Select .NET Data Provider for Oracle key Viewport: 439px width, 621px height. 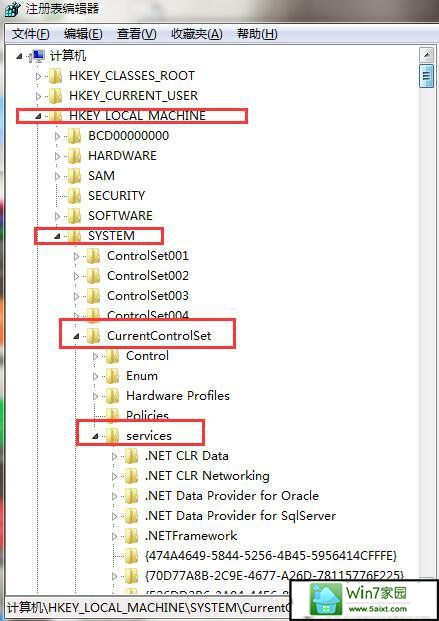point(232,495)
